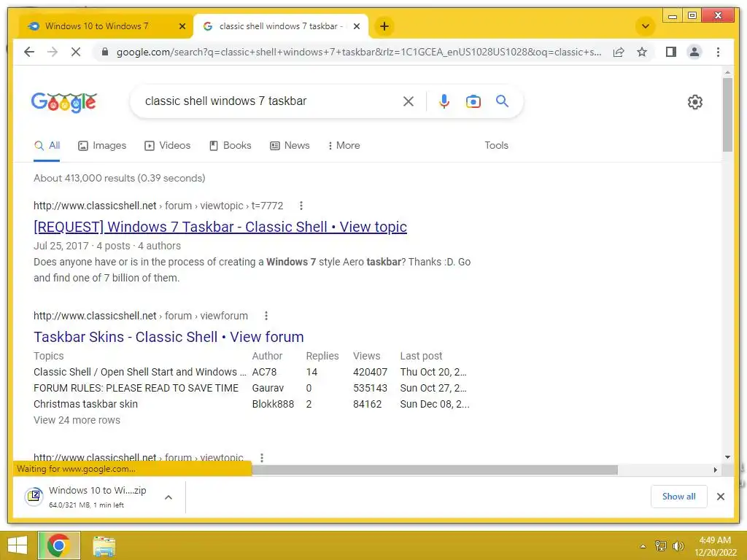Click scroll right arrow on horizontal scrollbar
The image size is (747, 560).
pyautogui.click(x=715, y=470)
